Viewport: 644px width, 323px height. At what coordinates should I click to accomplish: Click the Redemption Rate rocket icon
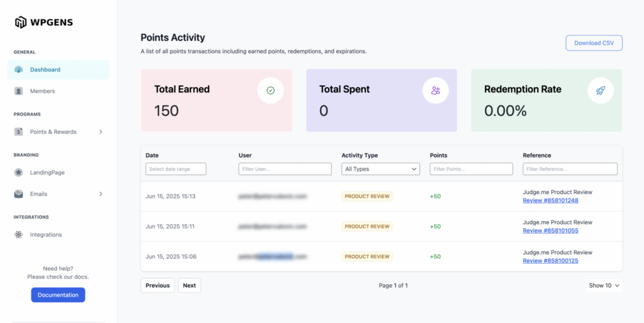tap(600, 91)
